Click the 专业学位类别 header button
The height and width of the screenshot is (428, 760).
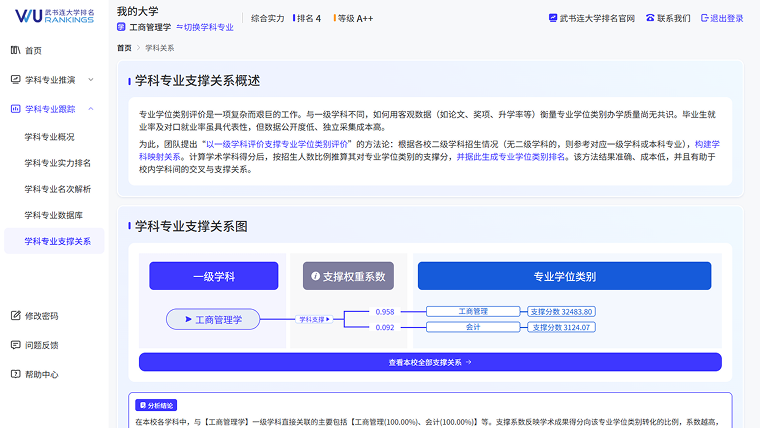(564, 276)
